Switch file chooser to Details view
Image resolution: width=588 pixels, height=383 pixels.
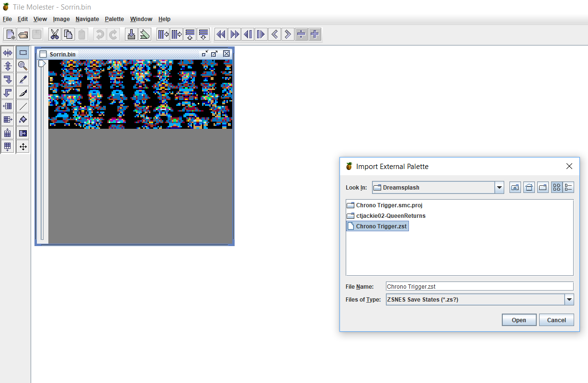[x=568, y=188]
